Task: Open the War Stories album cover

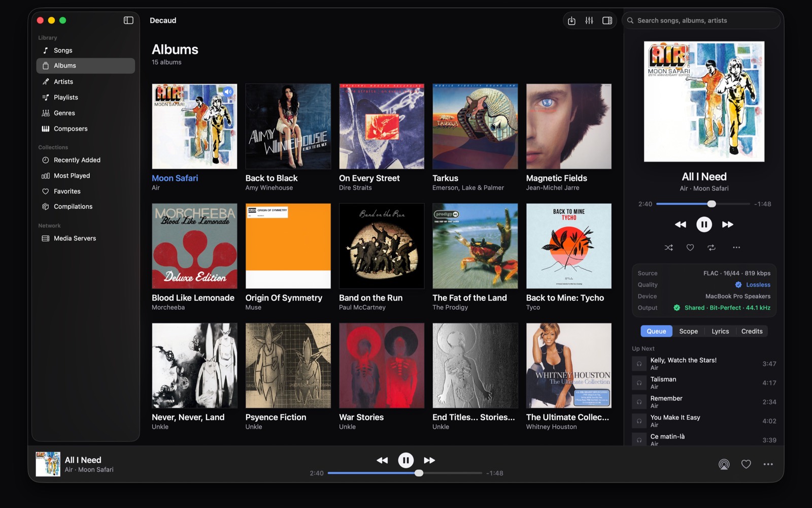Action: click(382, 366)
